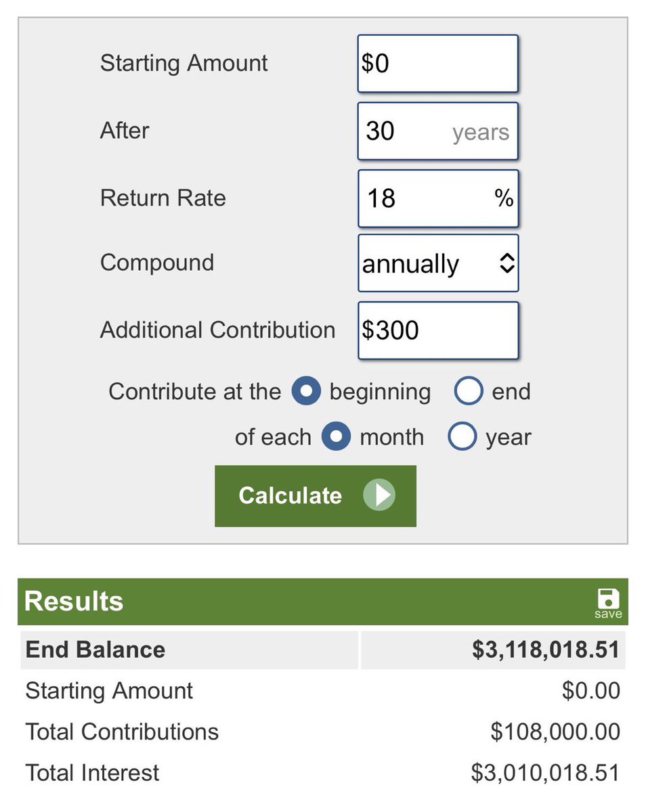
Task: Open the Compound annually dropdown
Action: point(437,264)
